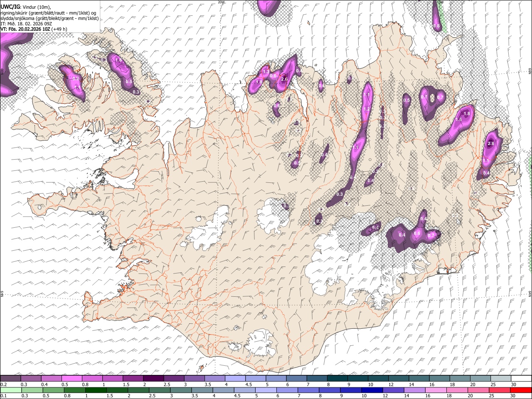Pick the bright red swatch labeled 30 in lower legend
Viewport: 532px width, 399px height.
point(521,390)
